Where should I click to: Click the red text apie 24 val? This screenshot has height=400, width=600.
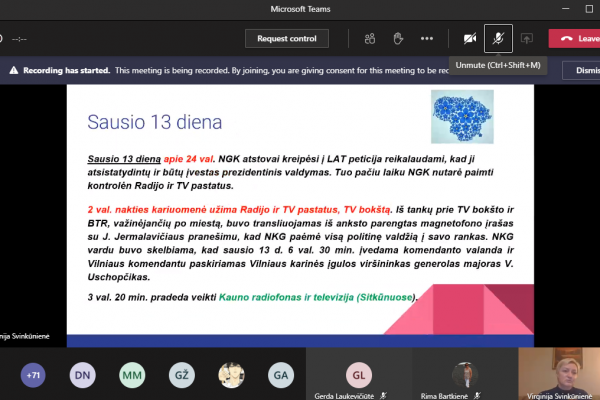pos(188,159)
